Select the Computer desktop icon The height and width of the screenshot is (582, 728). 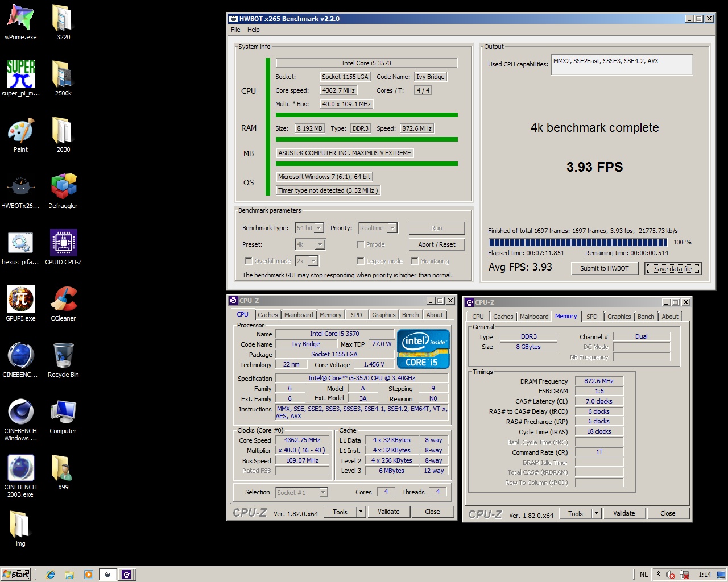[x=63, y=417]
